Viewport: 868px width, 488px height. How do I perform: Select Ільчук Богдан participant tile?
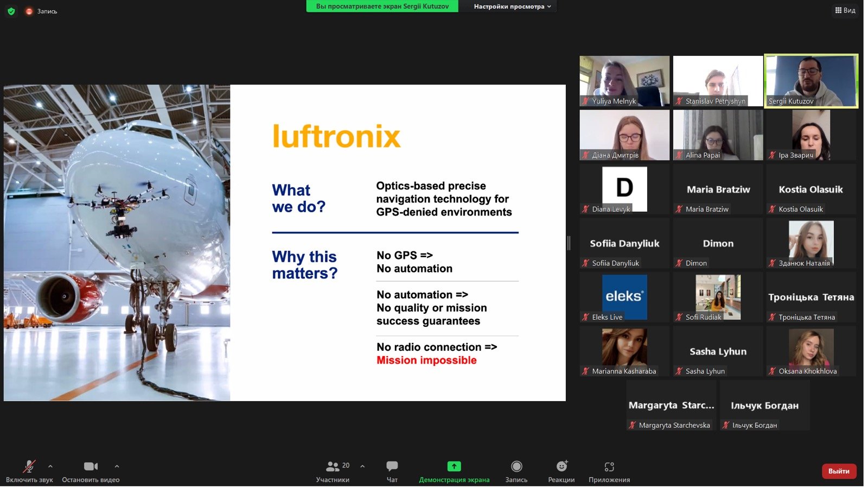point(764,405)
